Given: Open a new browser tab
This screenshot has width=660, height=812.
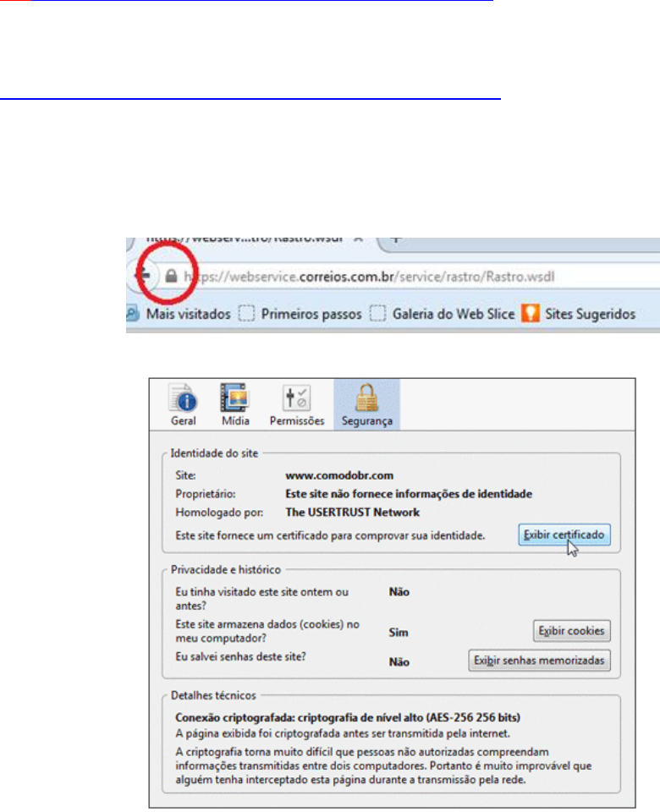Looking at the screenshot, I should point(396,239).
